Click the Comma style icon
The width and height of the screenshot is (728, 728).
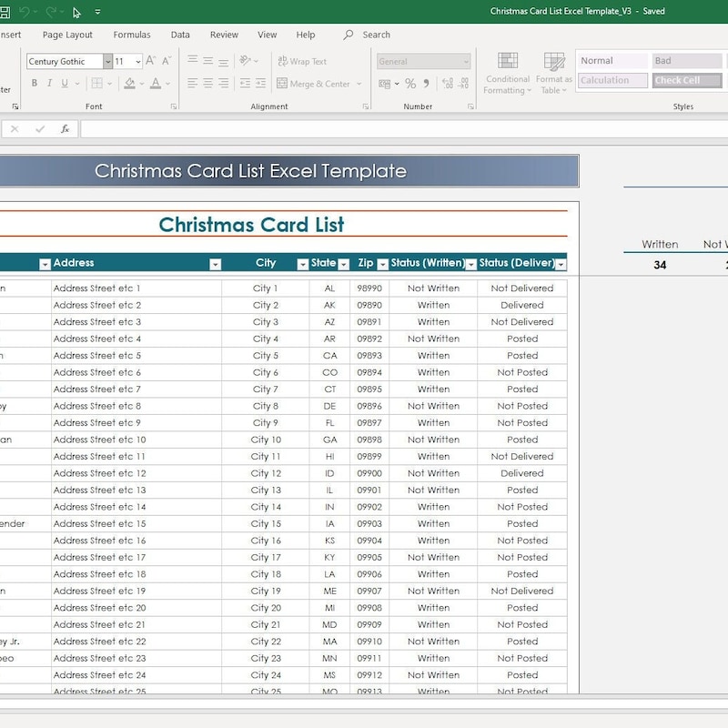426,84
